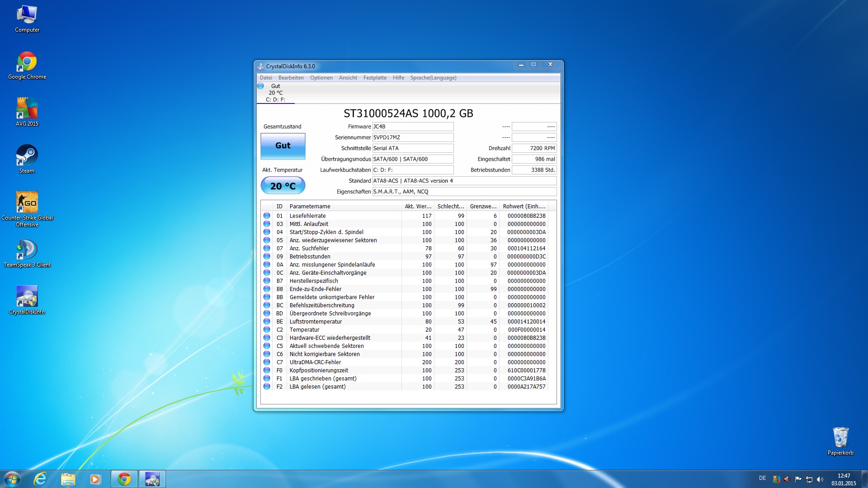Click the Internet Explorer taskbar icon

coord(40,479)
